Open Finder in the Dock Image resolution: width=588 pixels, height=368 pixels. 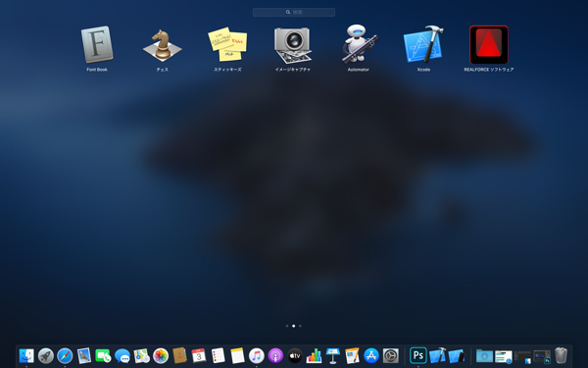(26, 355)
